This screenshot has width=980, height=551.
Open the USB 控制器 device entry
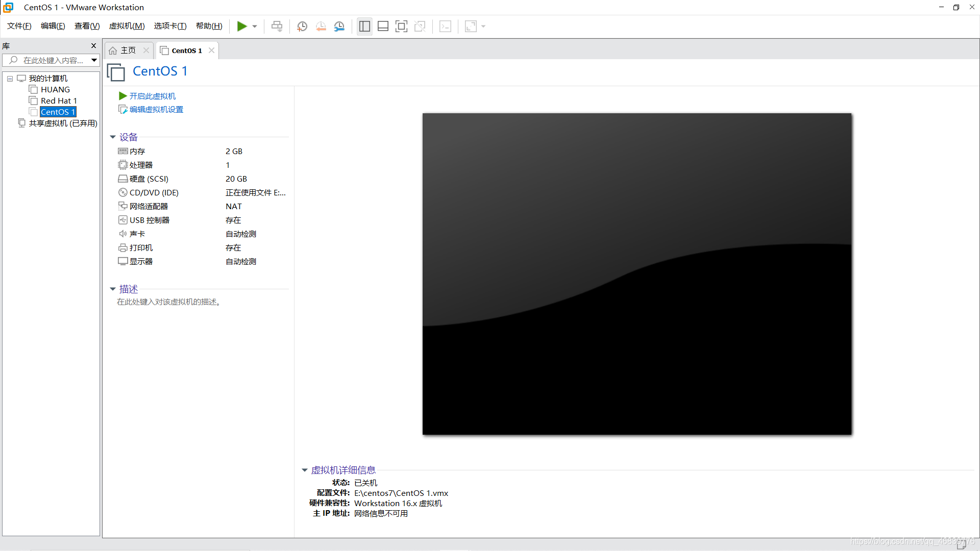coord(143,220)
